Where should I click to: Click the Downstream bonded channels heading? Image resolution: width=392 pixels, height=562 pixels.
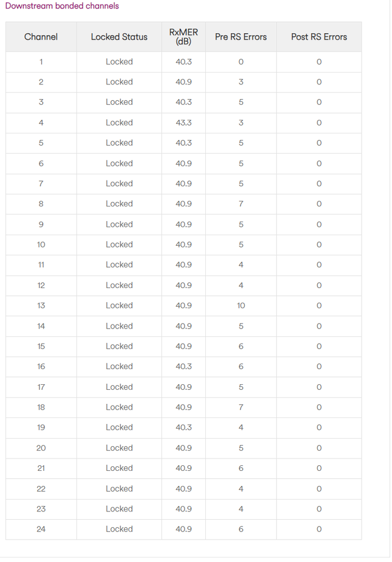click(62, 6)
